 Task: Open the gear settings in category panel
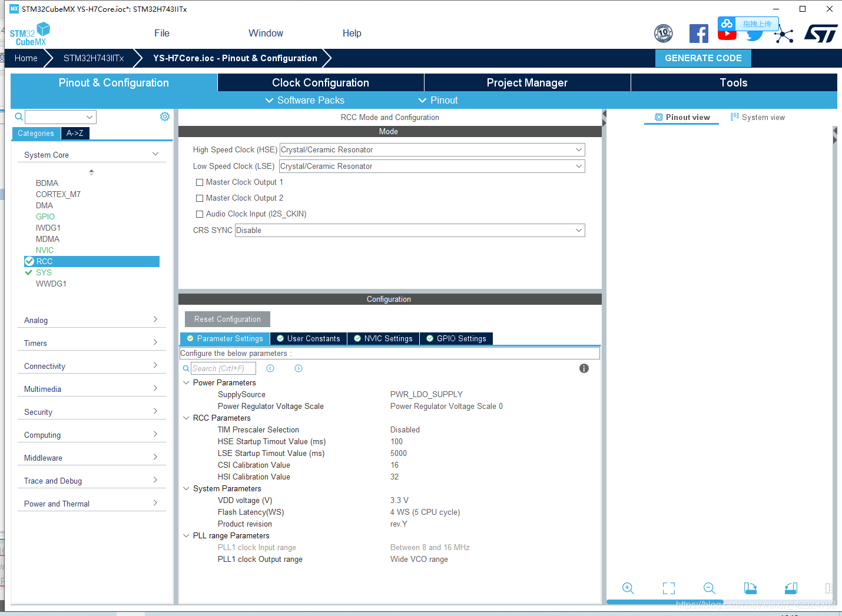(165, 116)
